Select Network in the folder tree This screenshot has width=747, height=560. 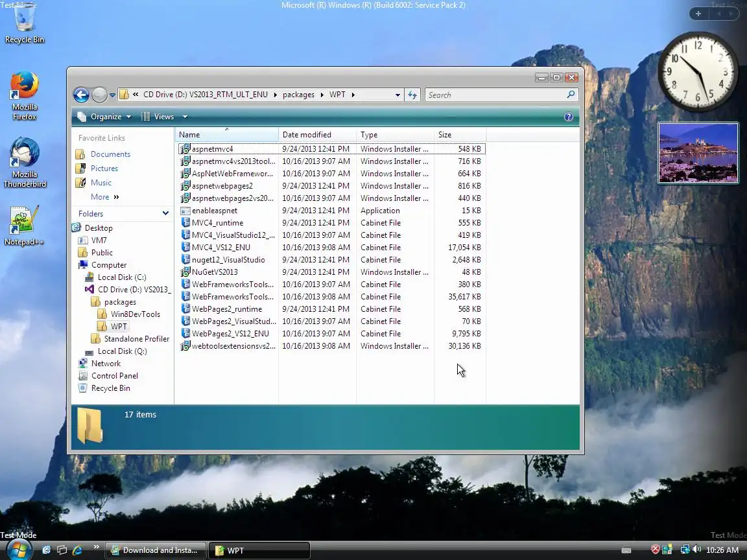coord(106,364)
